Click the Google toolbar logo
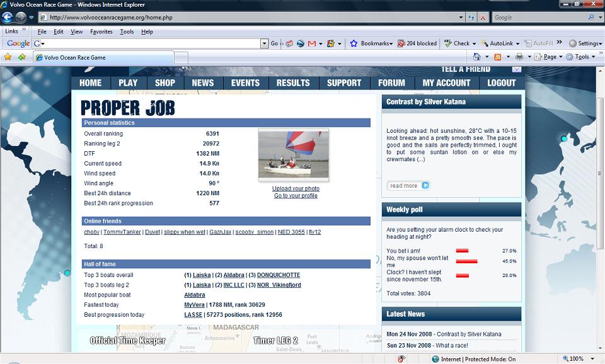Viewport: 605px width, 364px height. click(18, 43)
